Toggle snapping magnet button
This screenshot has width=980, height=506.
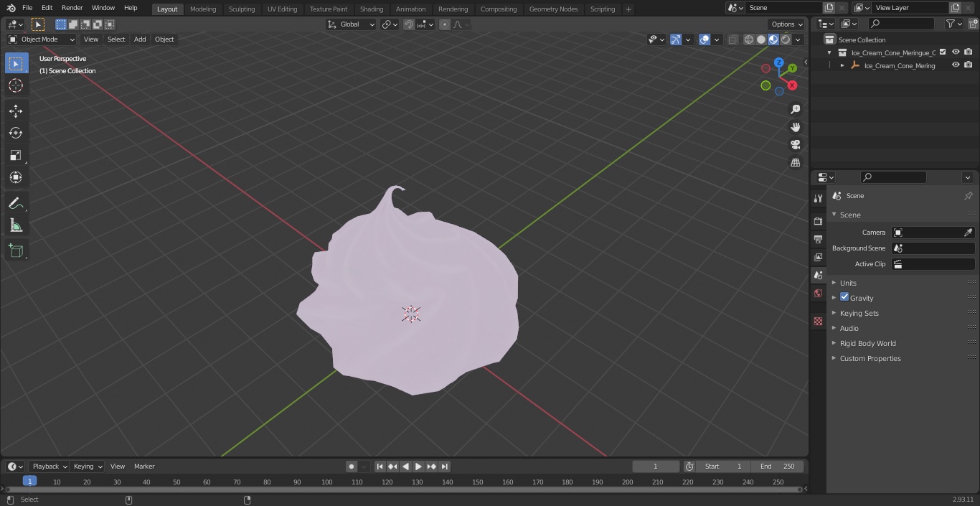coord(409,24)
